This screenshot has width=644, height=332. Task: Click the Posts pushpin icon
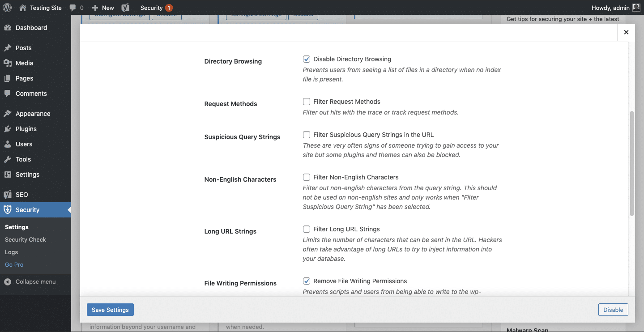coord(8,48)
